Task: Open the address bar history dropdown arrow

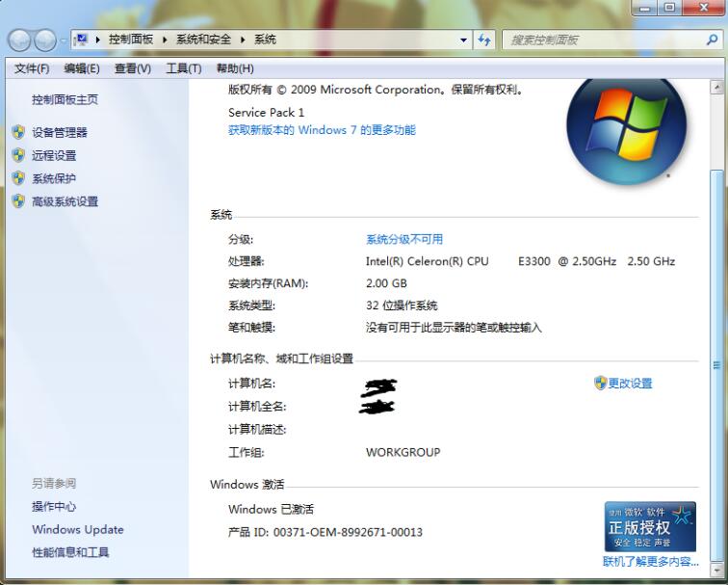Action: tap(463, 40)
